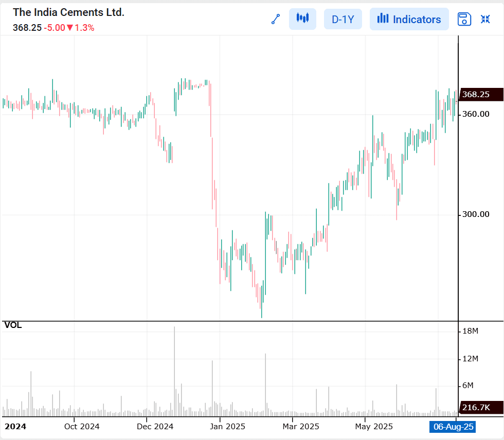Click the Dec 2024 time axis label
Screen dimensions: 504x440
pos(155,427)
